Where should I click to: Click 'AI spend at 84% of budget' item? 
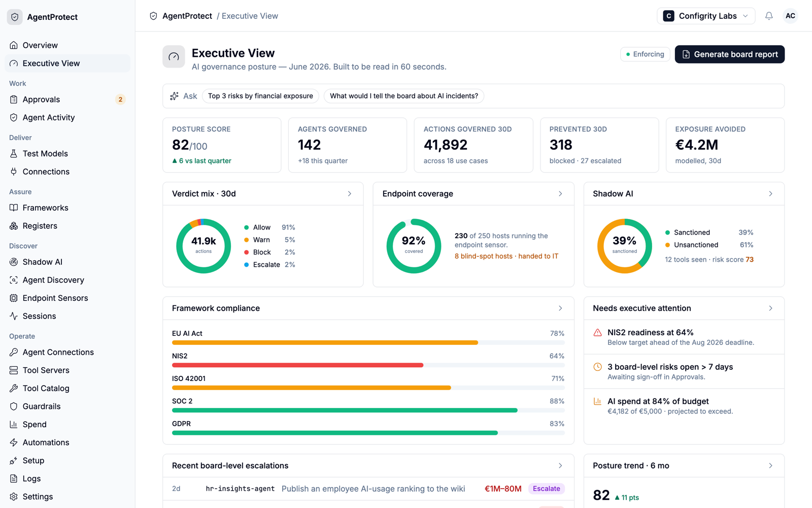click(684, 406)
